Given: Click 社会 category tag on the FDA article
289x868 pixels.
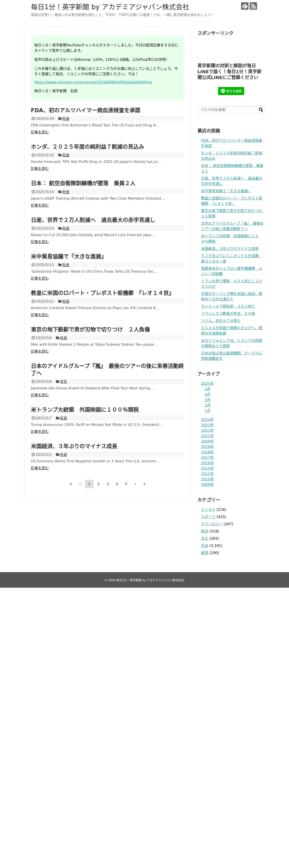Looking at the screenshot, I should coord(66,119).
